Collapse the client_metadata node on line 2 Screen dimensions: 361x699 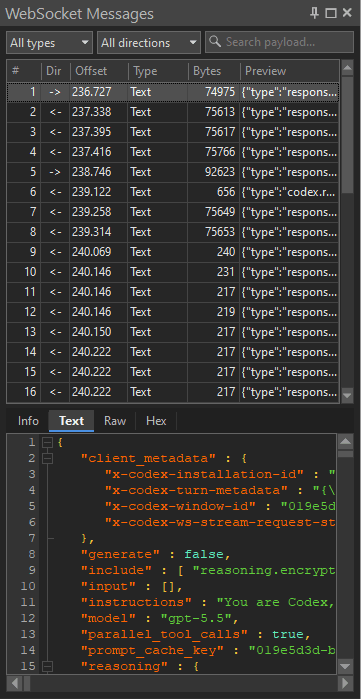(47, 458)
